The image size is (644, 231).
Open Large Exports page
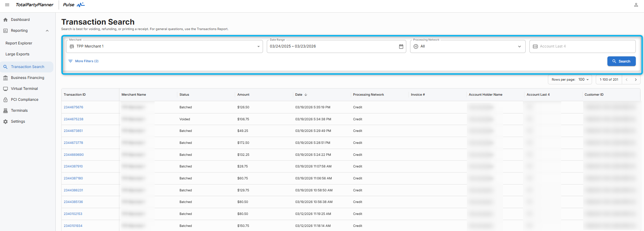17,54
